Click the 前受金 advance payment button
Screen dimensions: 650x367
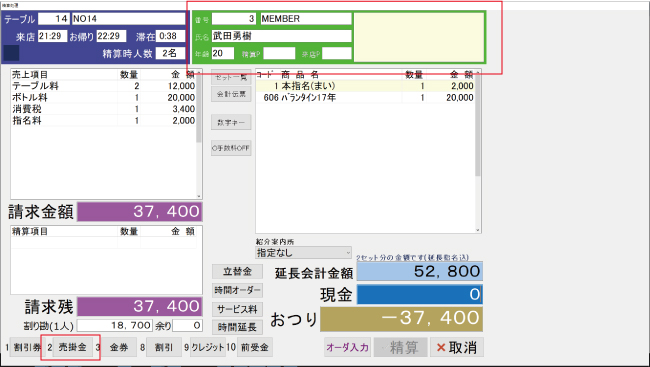(x=255, y=347)
